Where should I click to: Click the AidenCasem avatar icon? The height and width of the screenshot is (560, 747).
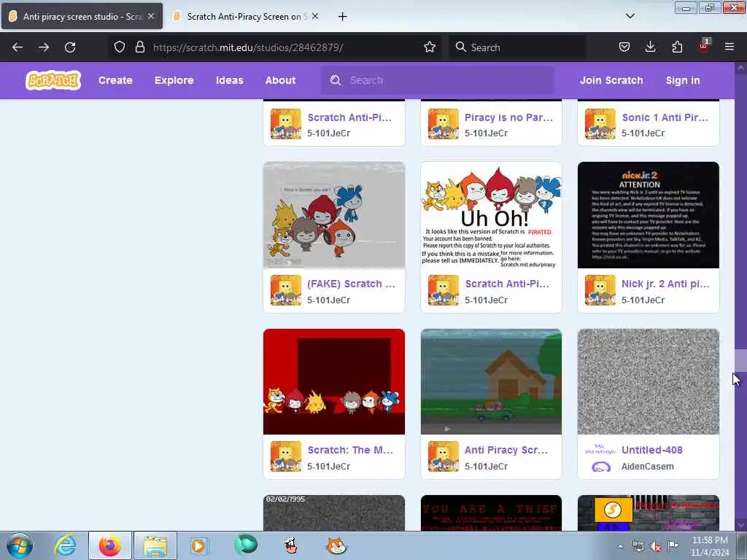(600, 457)
